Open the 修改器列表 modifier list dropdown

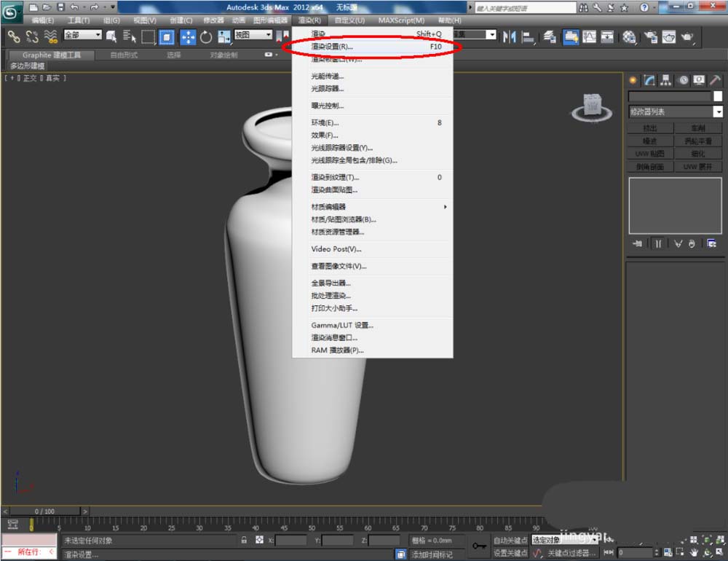coord(676,111)
